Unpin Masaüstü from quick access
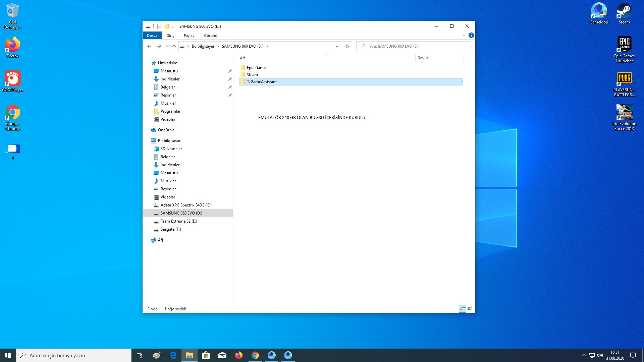Viewport: 644px width, 362px height. tap(230, 71)
